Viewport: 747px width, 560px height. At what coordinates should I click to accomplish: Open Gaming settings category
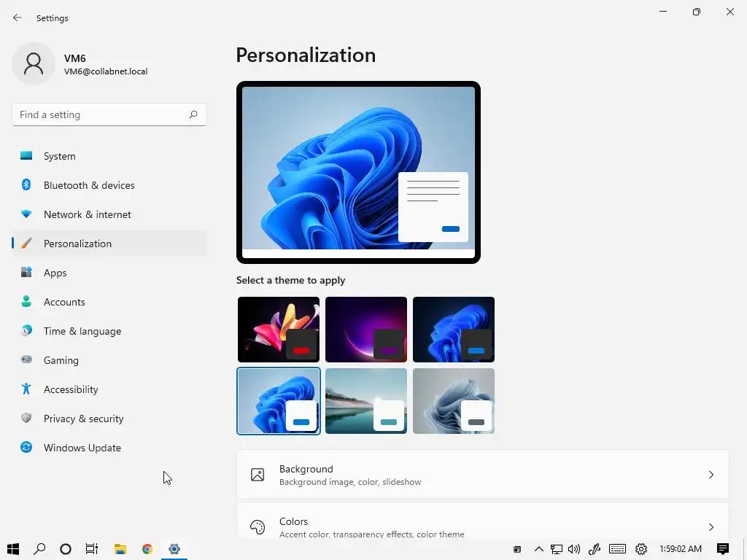tap(109, 360)
